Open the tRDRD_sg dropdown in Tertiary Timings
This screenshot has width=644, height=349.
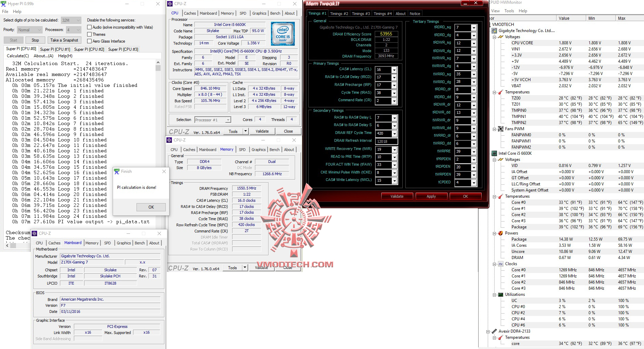click(473, 28)
